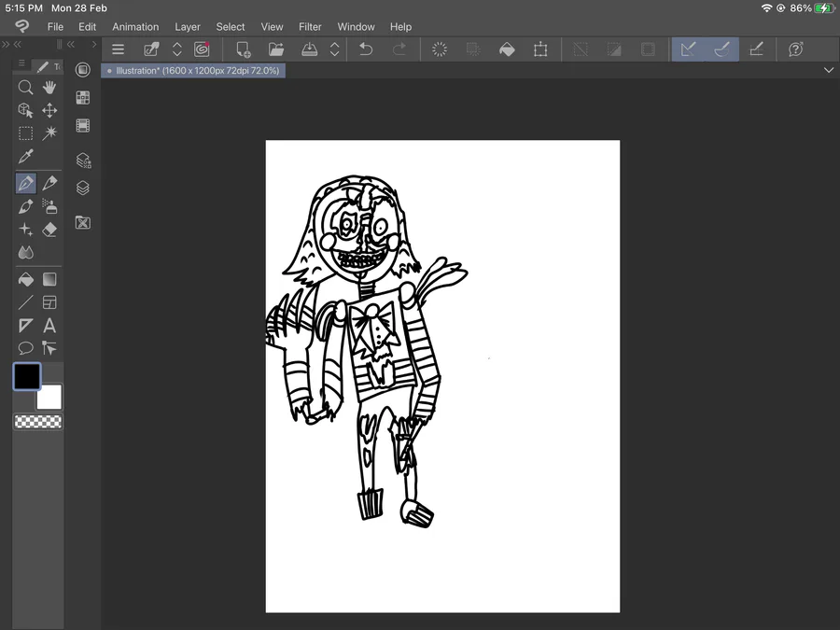The width and height of the screenshot is (840, 630).
Task: Open the File menu
Action: 55,27
